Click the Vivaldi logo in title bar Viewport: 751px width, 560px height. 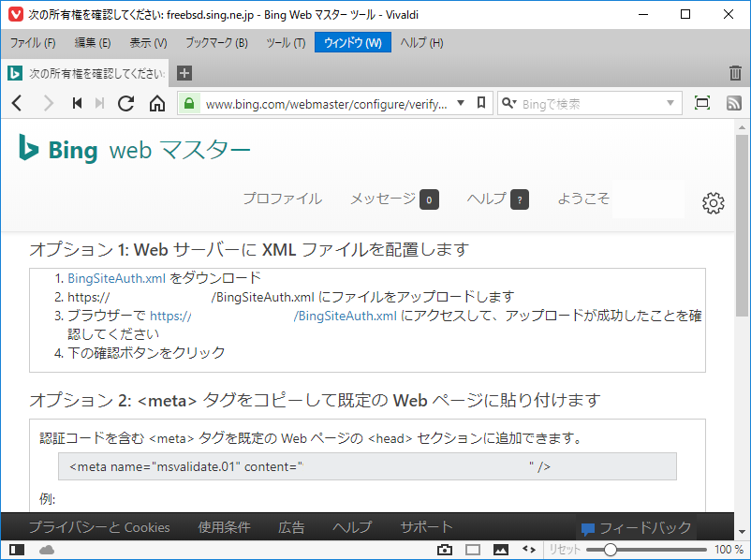(16, 14)
